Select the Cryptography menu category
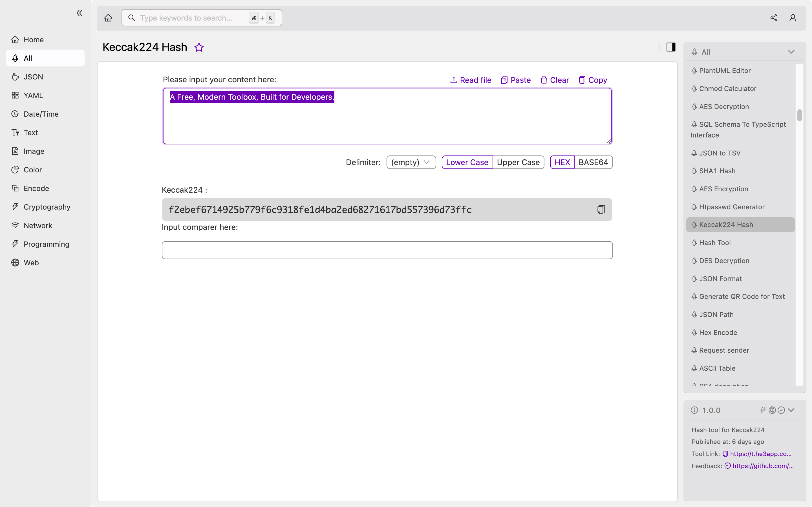Screen dimensions: 812x507 (x=47, y=207)
